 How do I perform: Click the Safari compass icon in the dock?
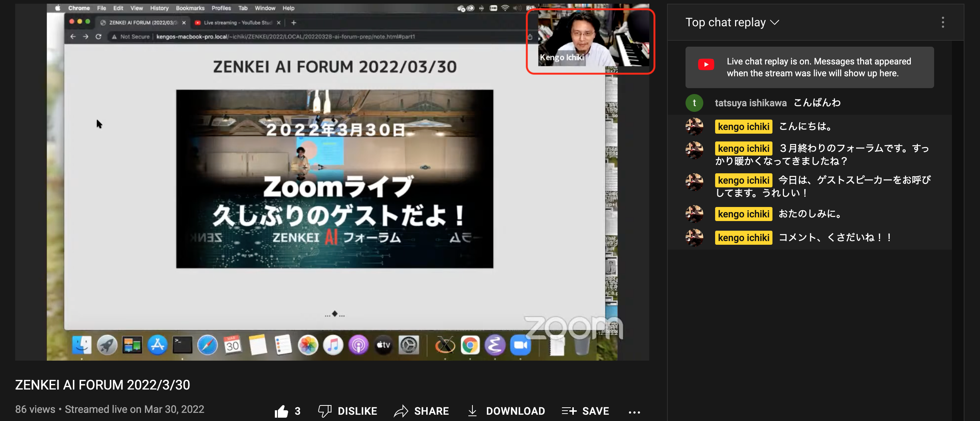point(207,345)
